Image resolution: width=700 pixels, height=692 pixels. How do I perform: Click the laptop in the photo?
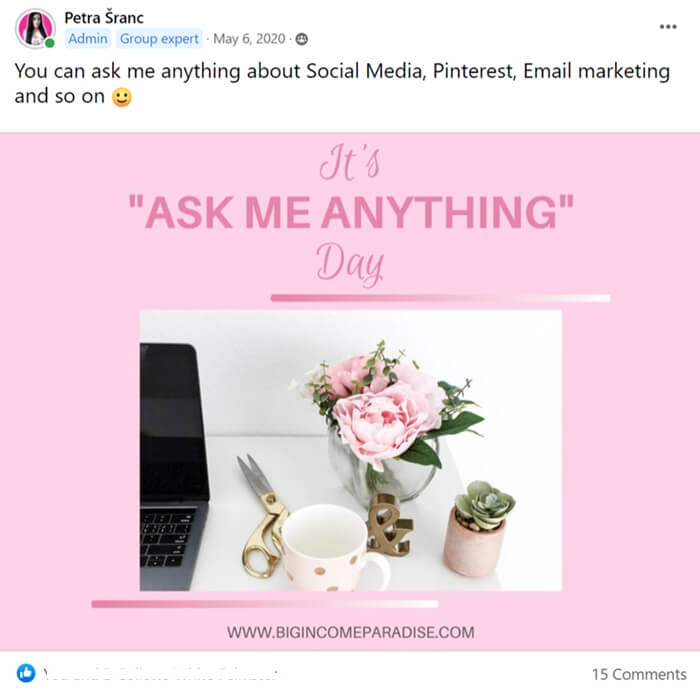tap(174, 467)
